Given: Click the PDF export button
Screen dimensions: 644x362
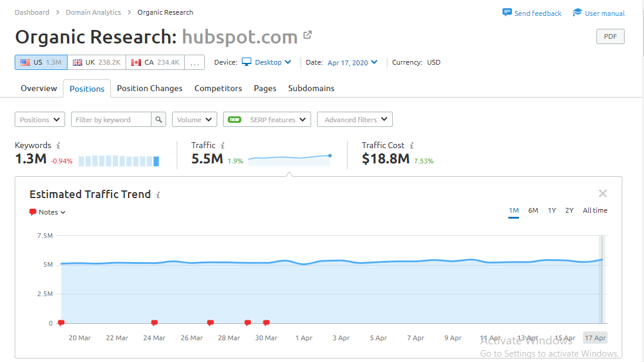Looking at the screenshot, I should click(x=611, y=36).
